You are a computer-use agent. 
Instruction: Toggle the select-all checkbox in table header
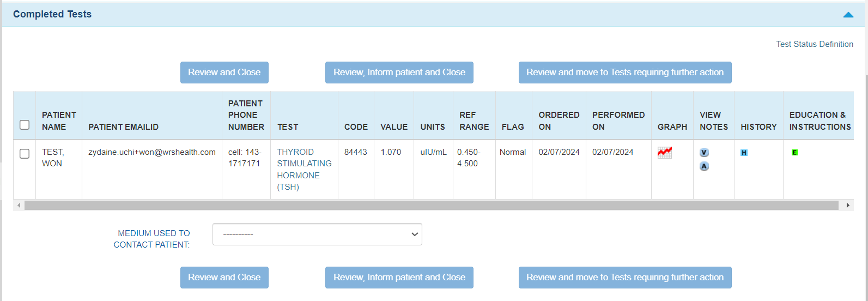point(25,125)
